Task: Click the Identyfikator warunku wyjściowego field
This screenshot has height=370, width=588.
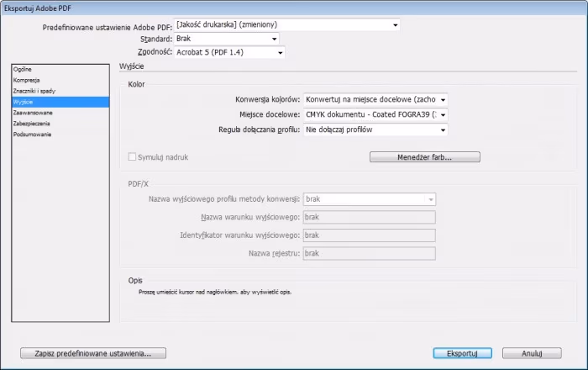Action: (370, 235)
